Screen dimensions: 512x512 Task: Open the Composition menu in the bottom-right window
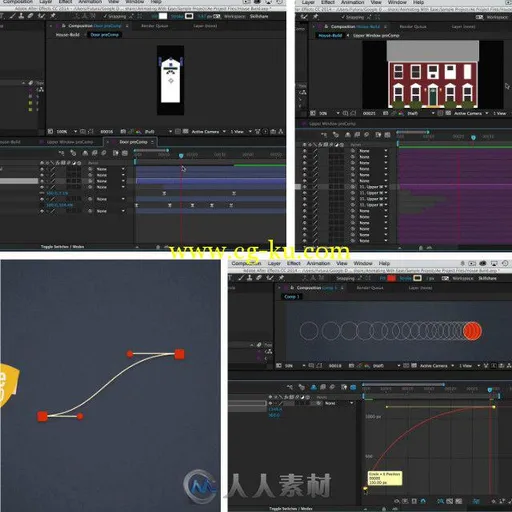click(x=246, y=263)
